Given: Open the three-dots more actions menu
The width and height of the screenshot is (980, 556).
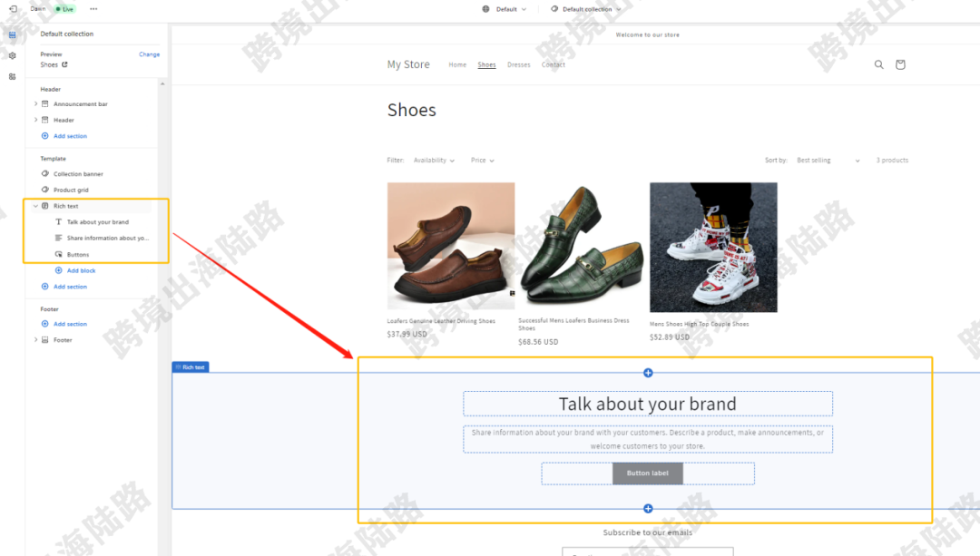Looking at the screenshot, I should (93, 9).
